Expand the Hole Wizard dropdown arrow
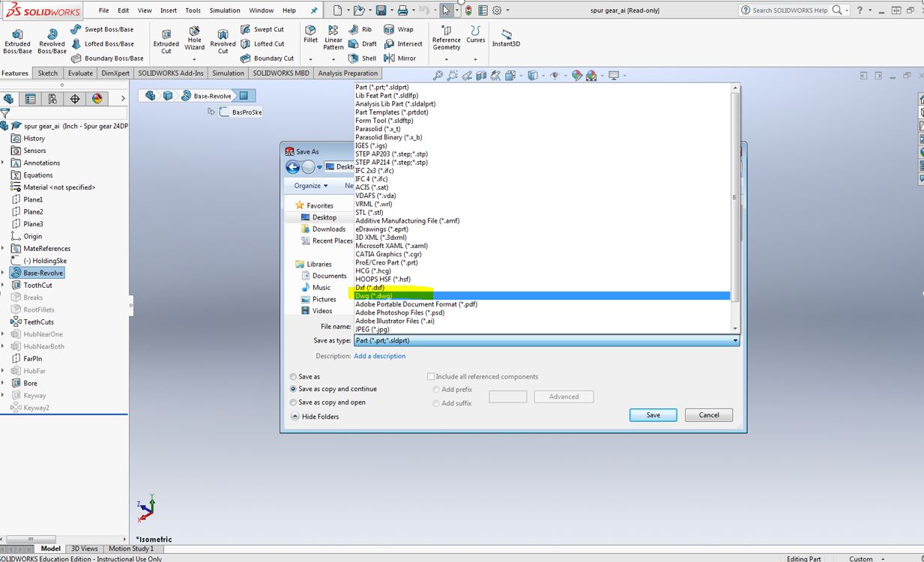 tap(194, 59)
